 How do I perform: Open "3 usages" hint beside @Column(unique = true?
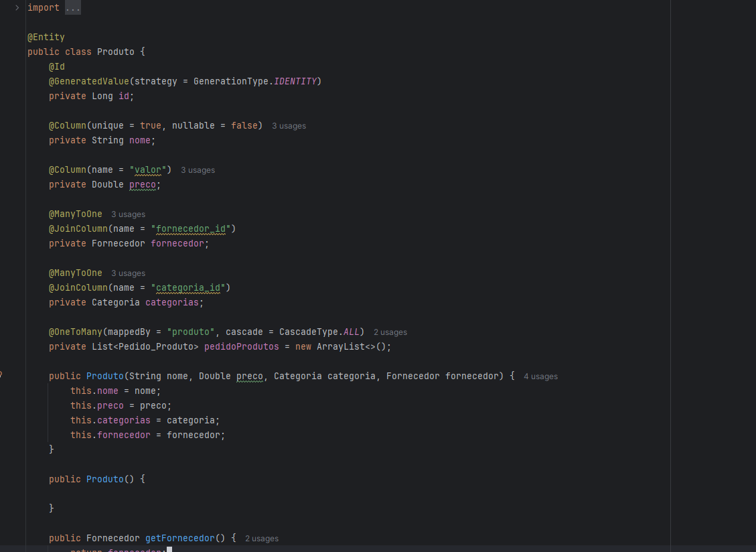click(289, 126)
